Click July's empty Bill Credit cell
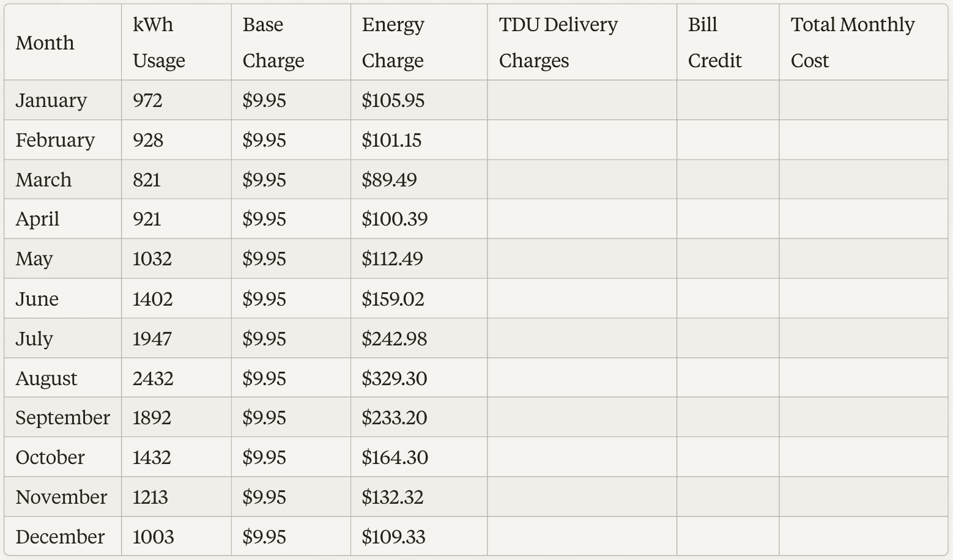 (727, 339)
